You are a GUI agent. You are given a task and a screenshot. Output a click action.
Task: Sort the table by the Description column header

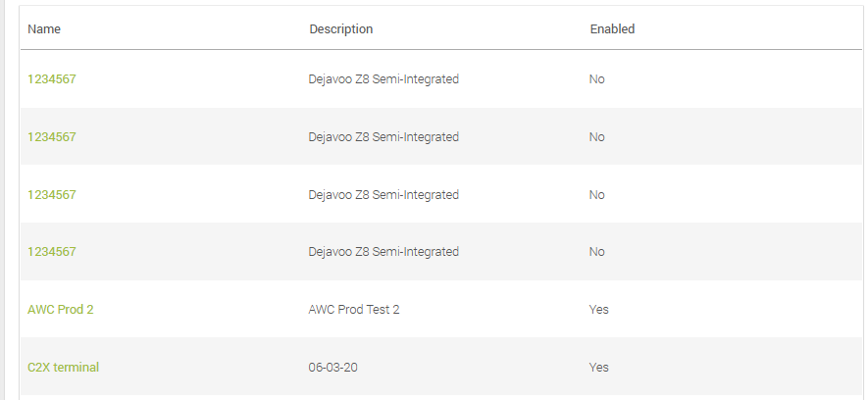point(341,28)
